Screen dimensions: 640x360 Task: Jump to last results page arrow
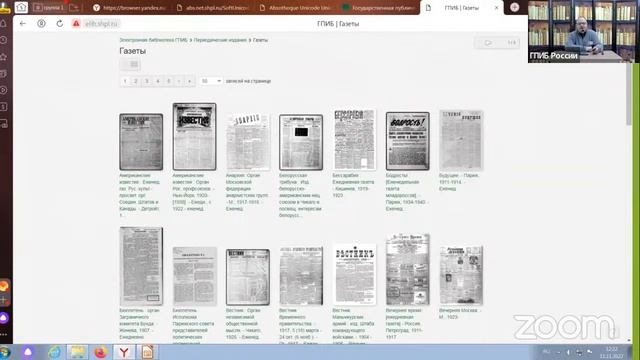click(x=189, y=81)
